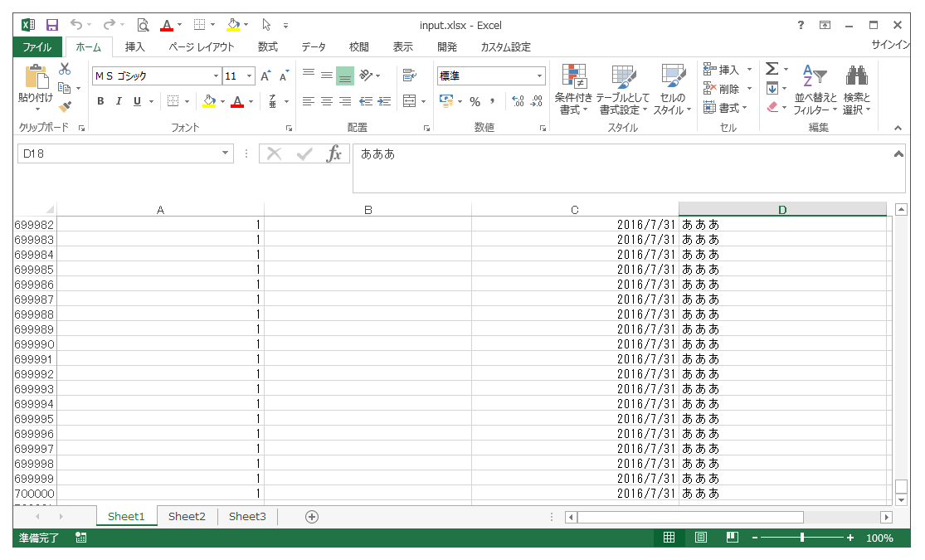Expand the 標準 number format dropdown
Image resolution: width=925 pixels, height=560 pixels.
tap(539, 76)
